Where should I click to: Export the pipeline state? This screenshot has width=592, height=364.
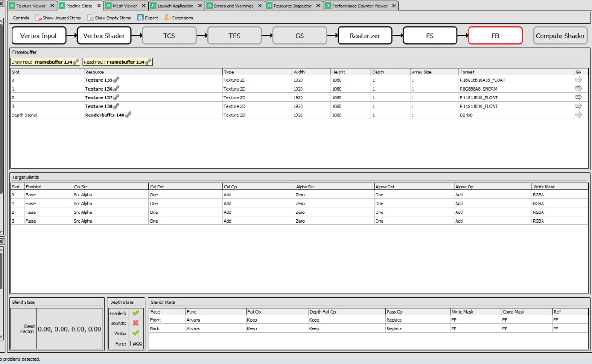click(148, 18)
